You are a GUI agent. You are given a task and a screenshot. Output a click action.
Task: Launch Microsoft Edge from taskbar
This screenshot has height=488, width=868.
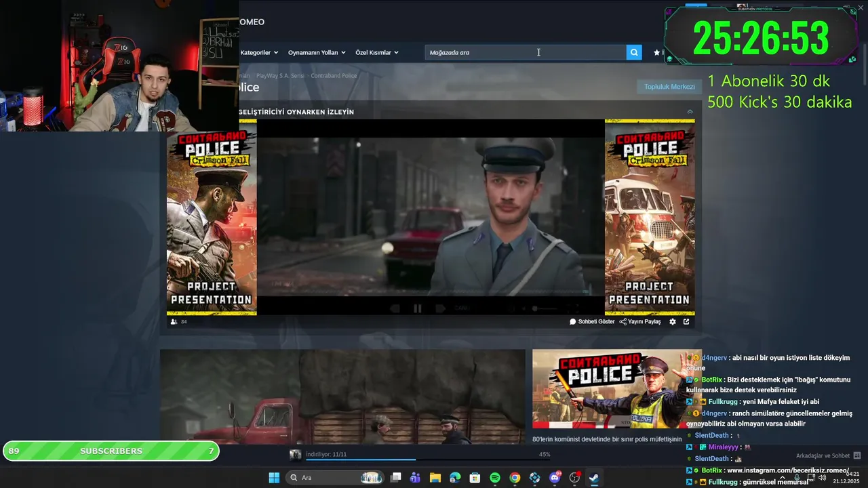pyautogui.click(x=455, y=478)
